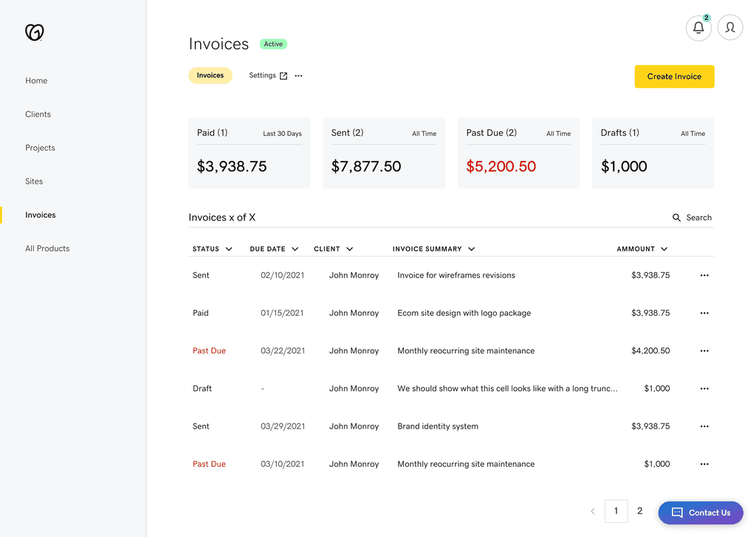
Task: Click the three-dot menu beside Settings
Action: (298, 76)
